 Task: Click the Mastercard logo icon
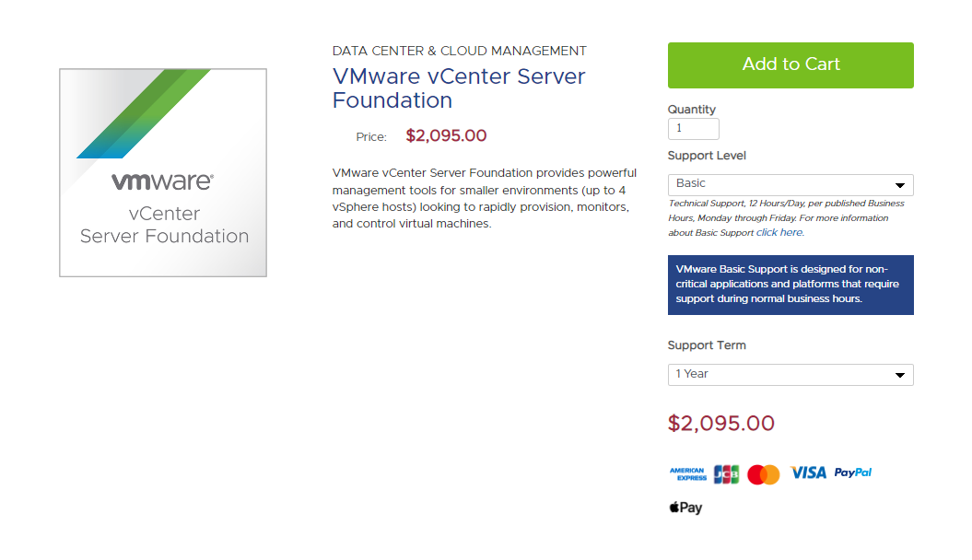pos(763,474)
